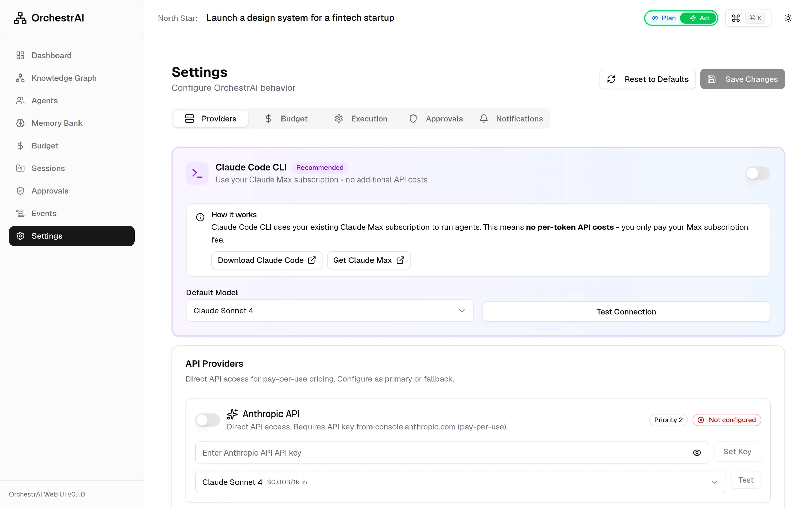Click the external link icon on Download Claude Code
This screenshot has height=508, width=812.
312,260
